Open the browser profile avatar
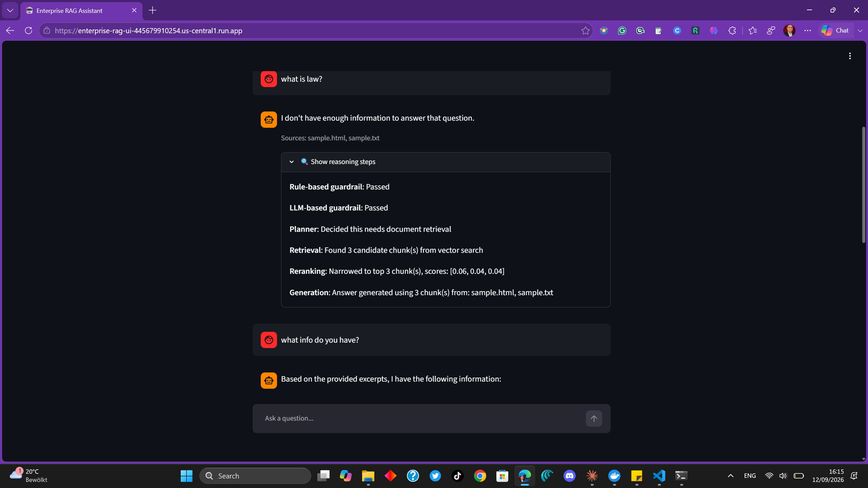Viewport: 868px width, 488px height. click(789, 30)
